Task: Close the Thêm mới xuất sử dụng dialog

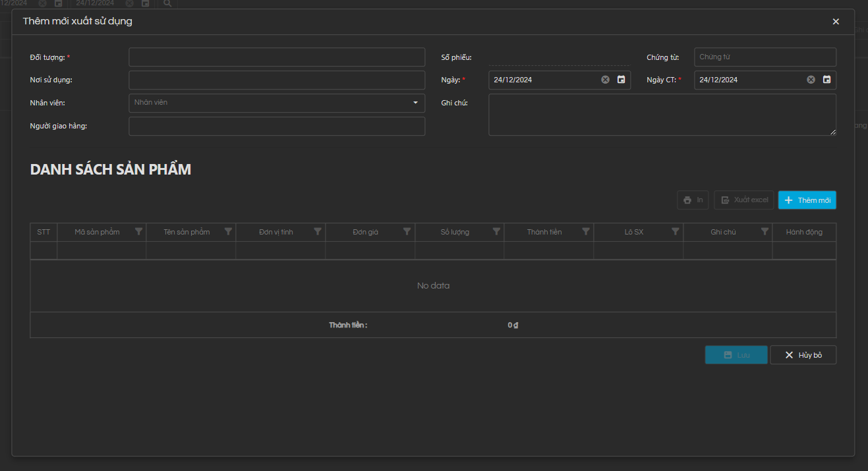Action: [x=836, y=22]
